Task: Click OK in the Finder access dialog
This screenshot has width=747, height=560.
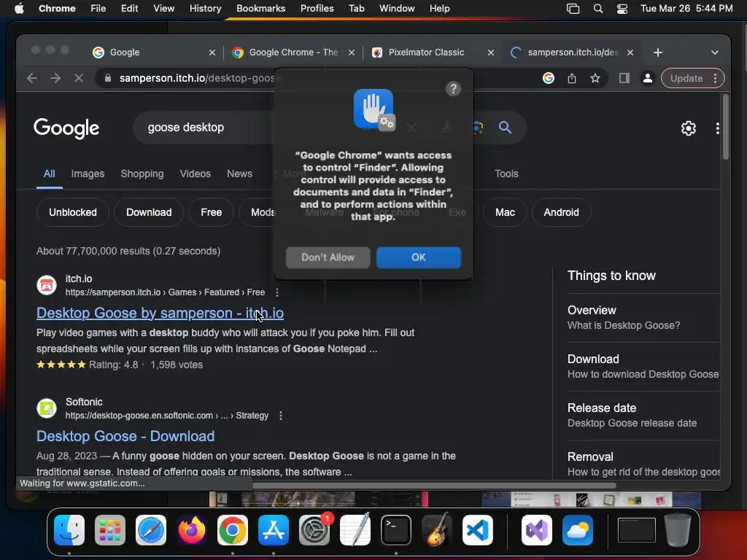Action: [418, 257]
